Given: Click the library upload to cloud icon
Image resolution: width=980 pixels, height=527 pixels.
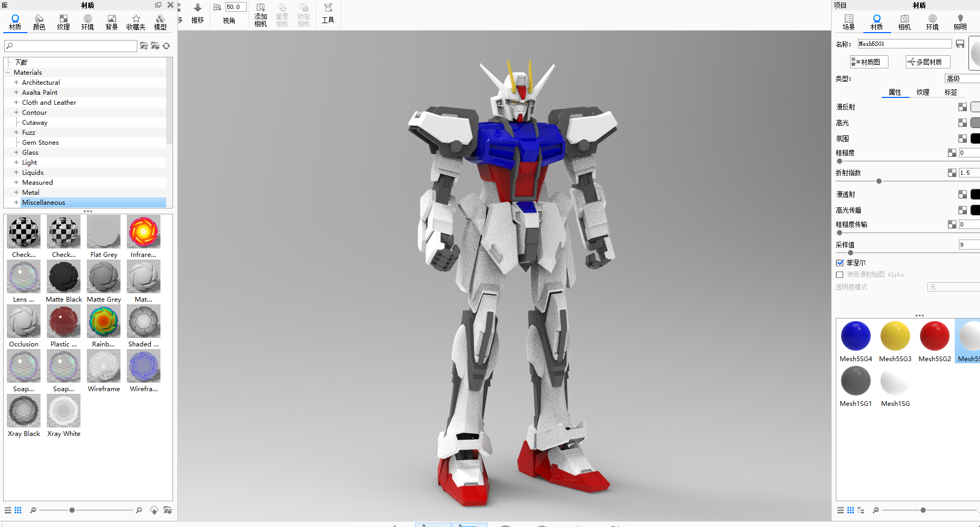Looking at the screenshot, I should tap(154, 510).
